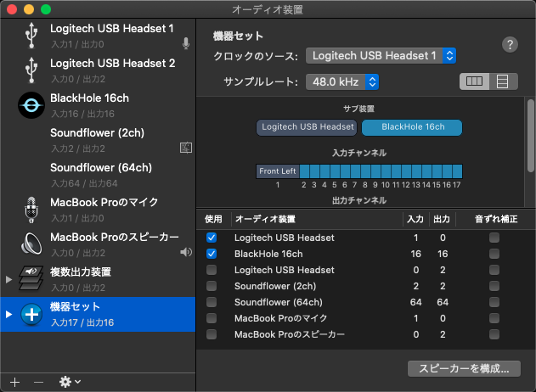This screenshot has width=536, height=392.
Task: Click MacBook Proのマイク name in the table
Action: [280, 318]
